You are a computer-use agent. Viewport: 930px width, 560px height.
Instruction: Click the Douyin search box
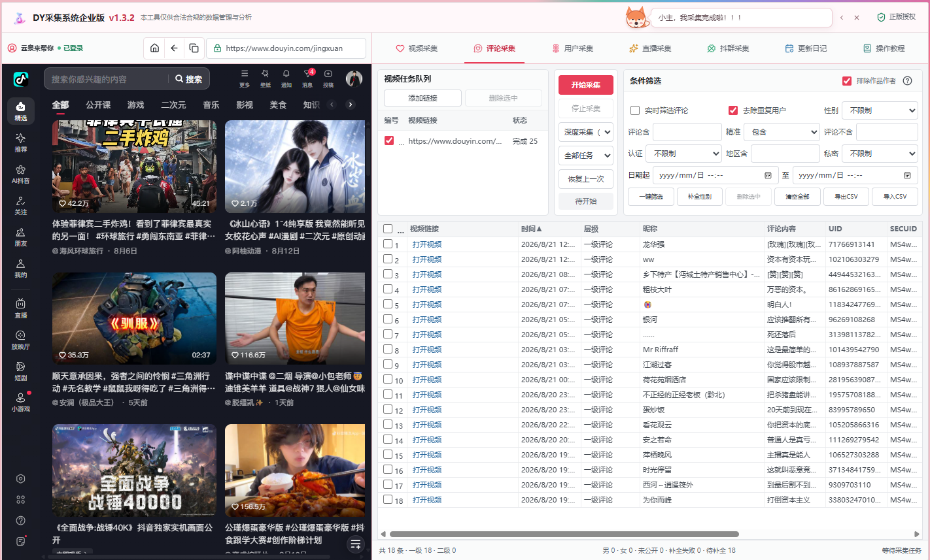coord(108,79)
